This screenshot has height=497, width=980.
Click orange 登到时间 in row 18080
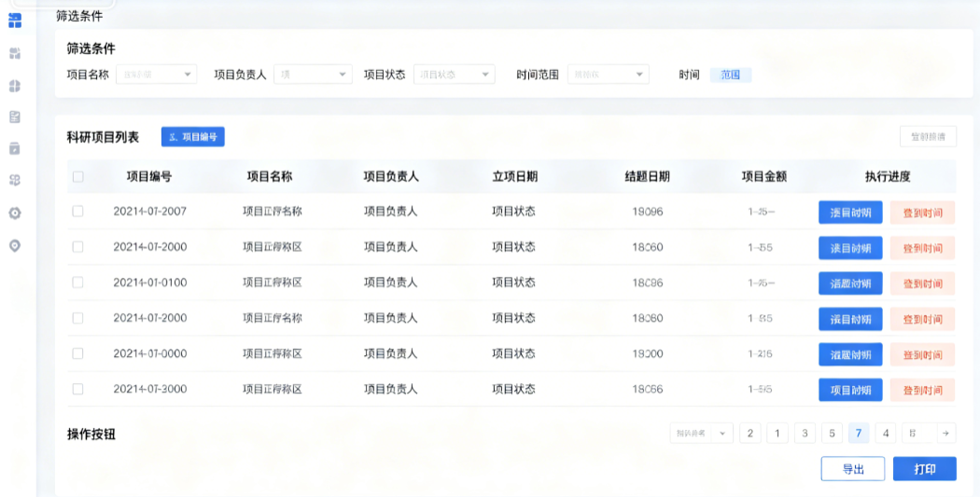point(922,320)
